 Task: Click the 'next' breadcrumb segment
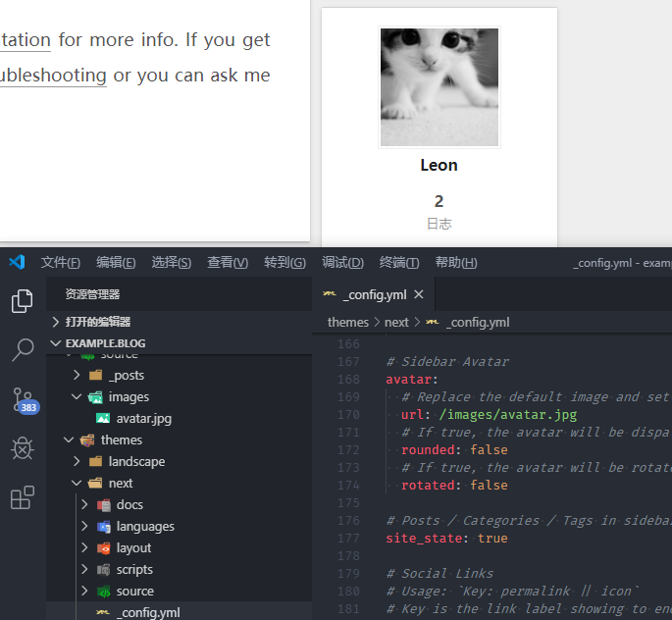396,322
